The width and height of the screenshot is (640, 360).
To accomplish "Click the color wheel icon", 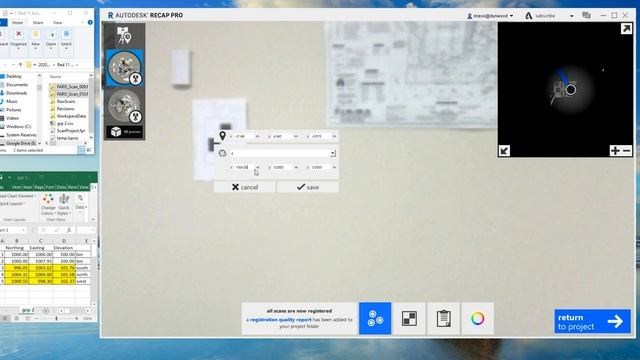I will click(x=478, y=318).
